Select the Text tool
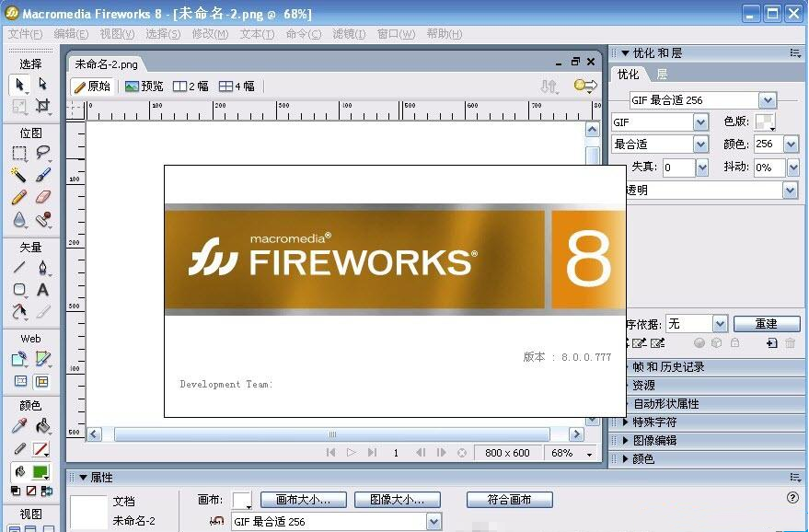Screen dimensions: 809x532 [43, 290]
